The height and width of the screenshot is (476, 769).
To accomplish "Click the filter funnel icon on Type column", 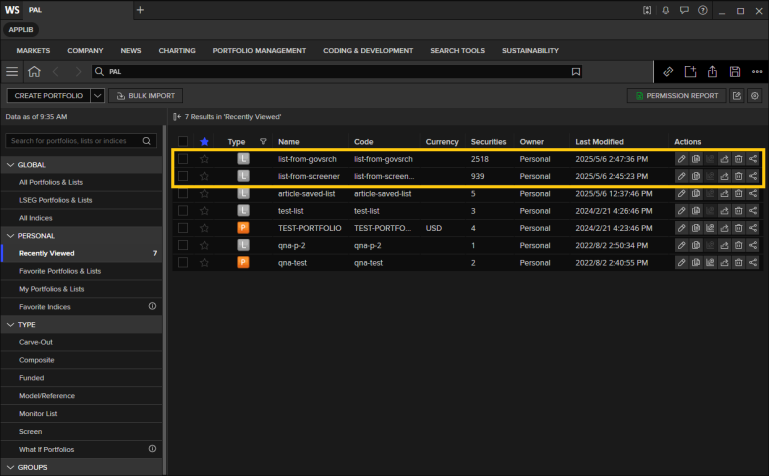I will tap(263, 142).
